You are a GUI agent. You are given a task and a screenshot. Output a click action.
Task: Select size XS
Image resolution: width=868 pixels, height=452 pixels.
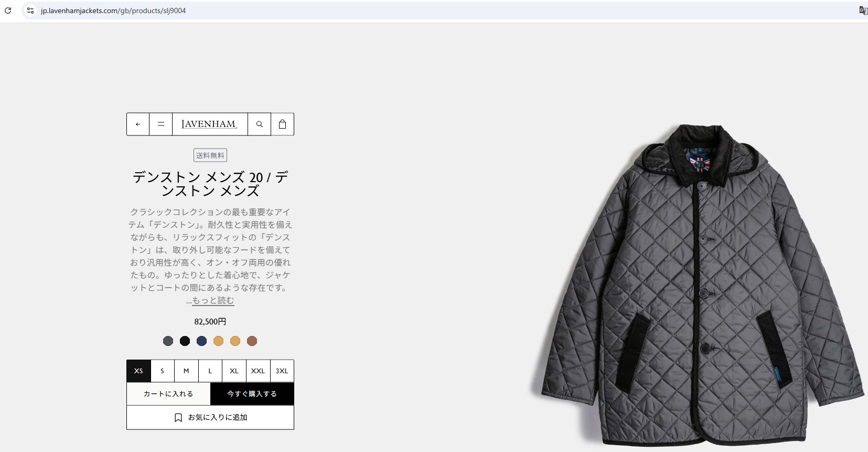tap(138, 371)
